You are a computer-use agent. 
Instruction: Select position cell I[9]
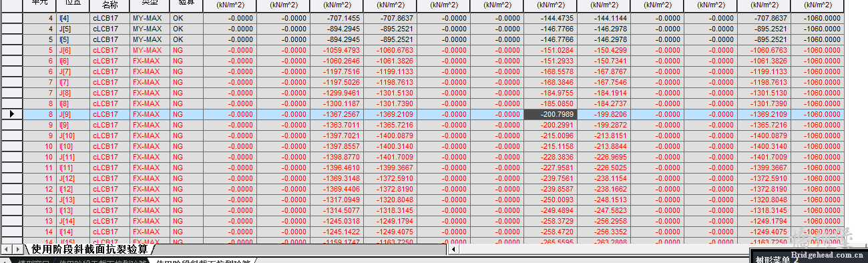point(73,125)
